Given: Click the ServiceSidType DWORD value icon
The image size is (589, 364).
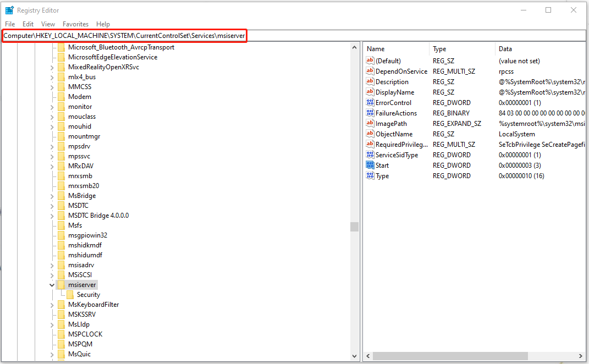Looking at the screenshot, I should click(x=370, y=155).
